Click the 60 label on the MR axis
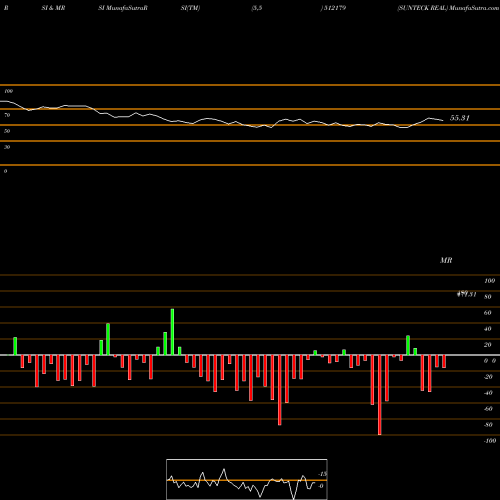The image size is (500, 500). tap(488, 313)
